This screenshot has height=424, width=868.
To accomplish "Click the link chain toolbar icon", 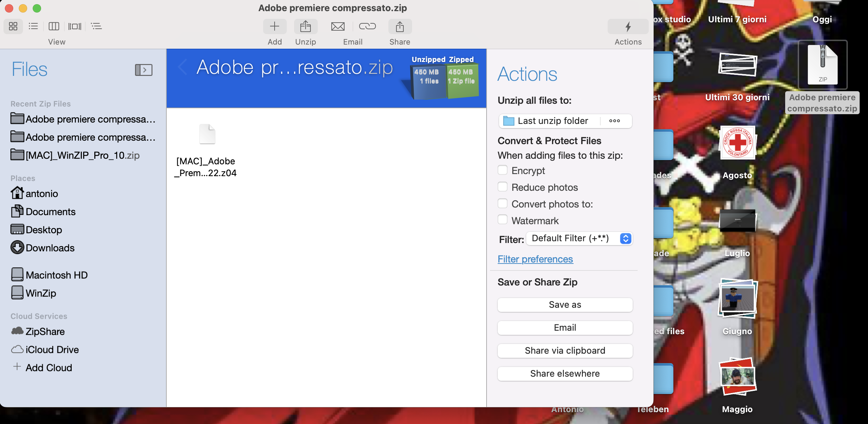I will (368, 26).
